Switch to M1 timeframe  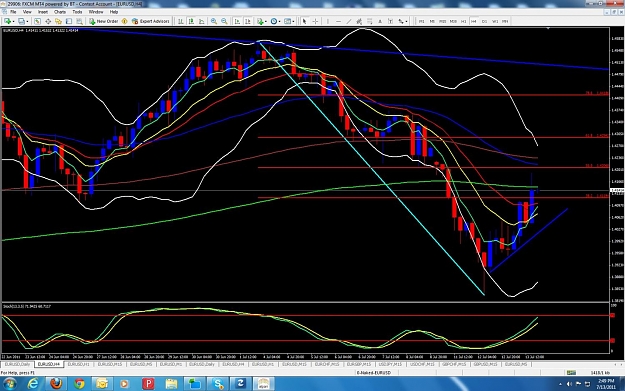click(x=421, y=21)
